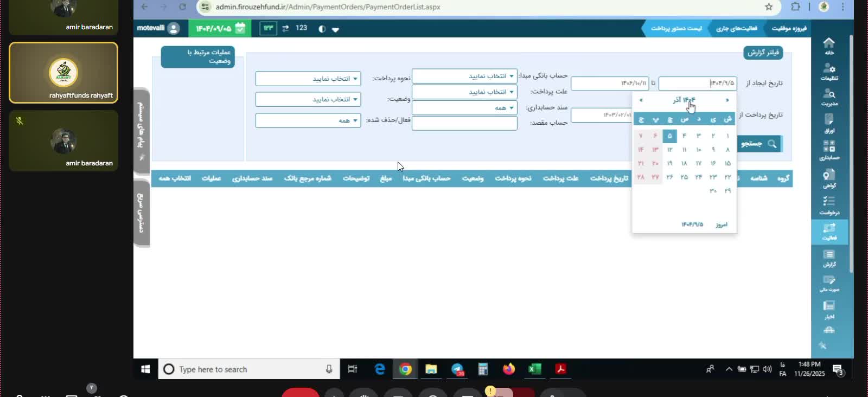Open the خانه (home) sidebar icon
The image size is (868, 397).
pyautogui.click(x=829, y=46)
